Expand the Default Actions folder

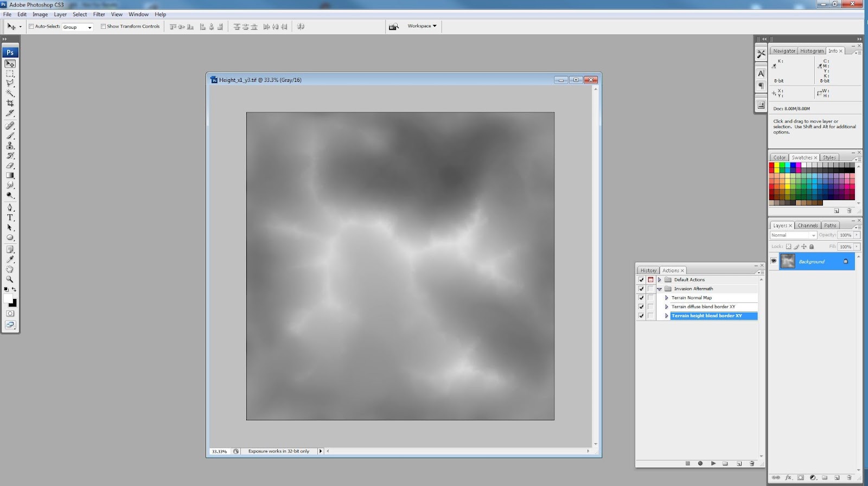point(660,280)
